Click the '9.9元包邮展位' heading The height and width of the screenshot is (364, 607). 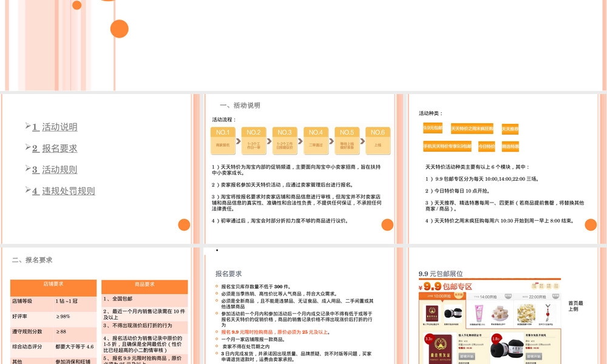pos(441,274)
